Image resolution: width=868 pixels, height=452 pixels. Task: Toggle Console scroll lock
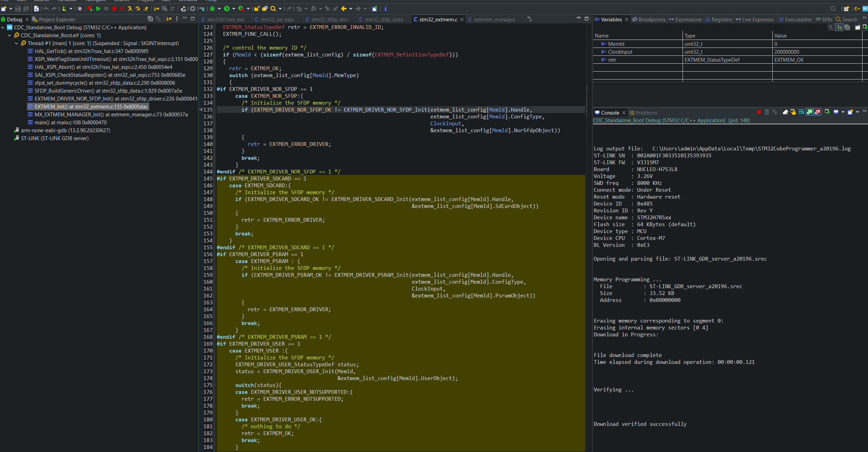[793, 112]
